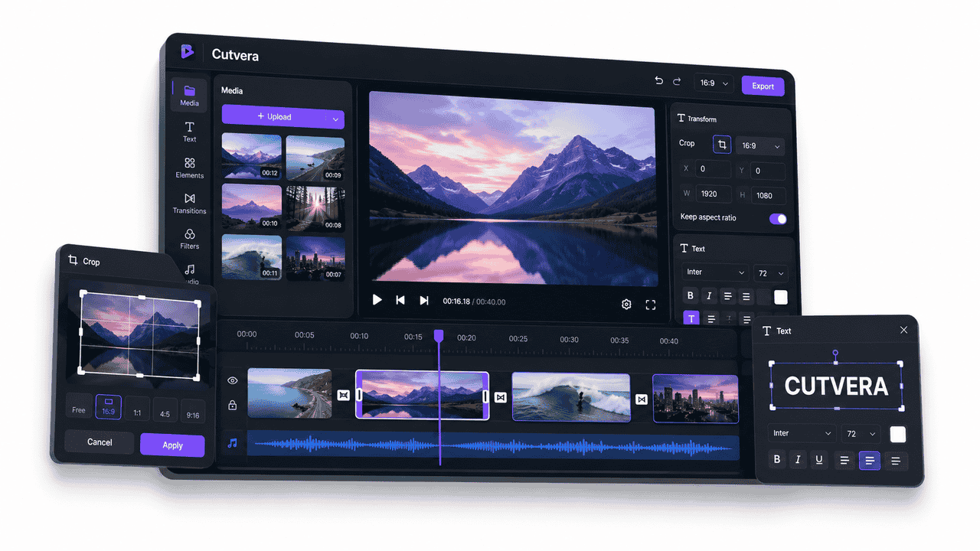Expand the Upload options arrow

pos(335,119)
